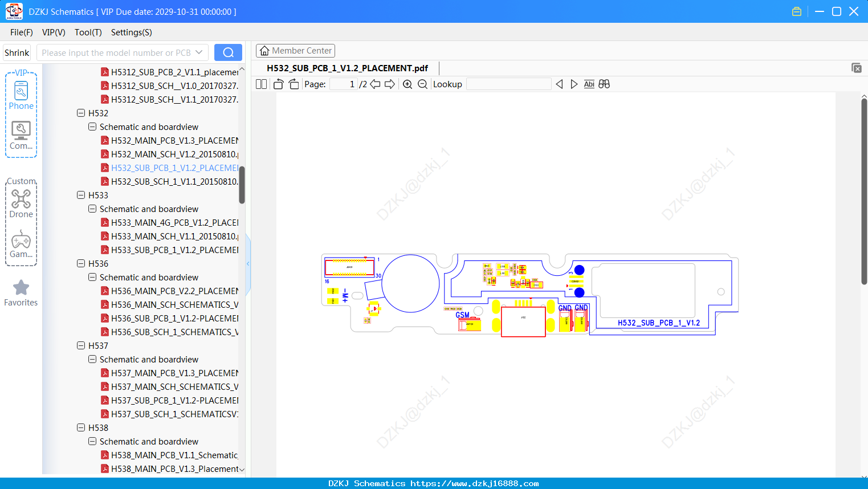The width and height of the screenshot is (868, 489).
Task: Collapse Schematic and boardview under H538
Action: [92, 441]
